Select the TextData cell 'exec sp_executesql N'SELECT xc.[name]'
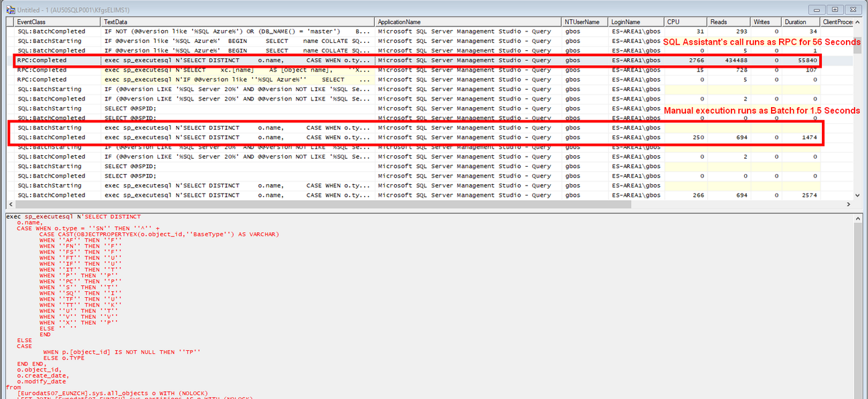Screen dimensions: 868x399 (238, 70)
